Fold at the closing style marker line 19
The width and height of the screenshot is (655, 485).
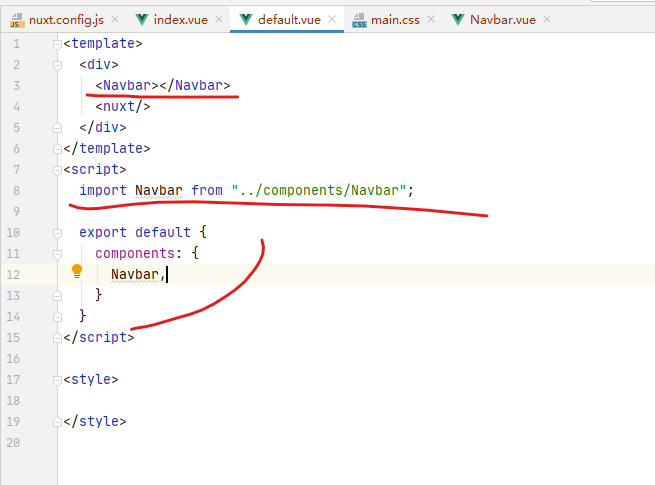click(x=58, y=422)
